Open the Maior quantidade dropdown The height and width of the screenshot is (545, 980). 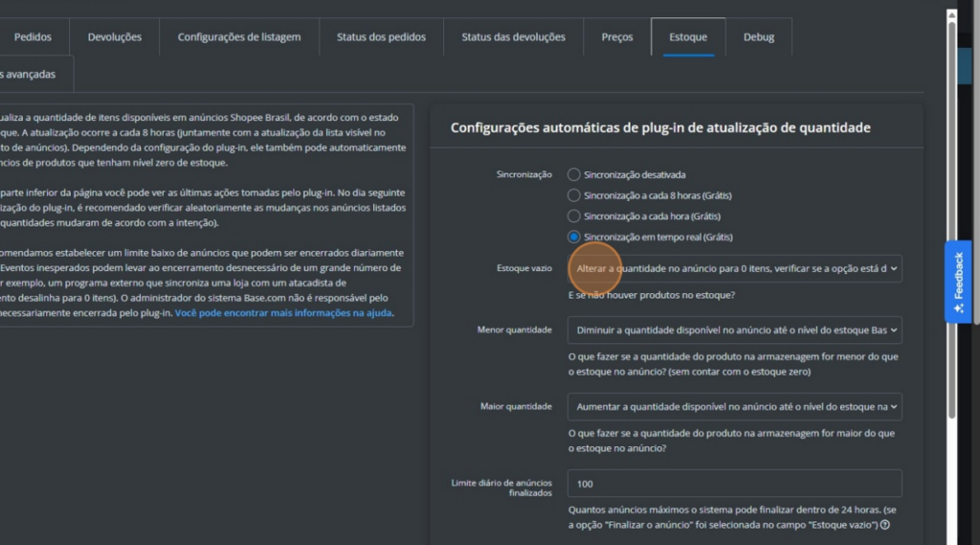[734, 407]
